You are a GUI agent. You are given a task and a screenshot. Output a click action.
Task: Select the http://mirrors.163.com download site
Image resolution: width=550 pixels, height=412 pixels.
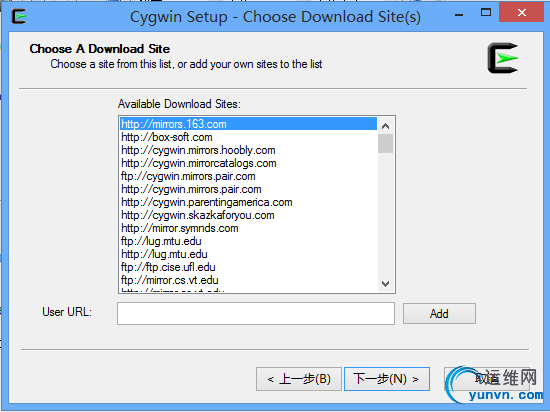[x=248, y=124]
